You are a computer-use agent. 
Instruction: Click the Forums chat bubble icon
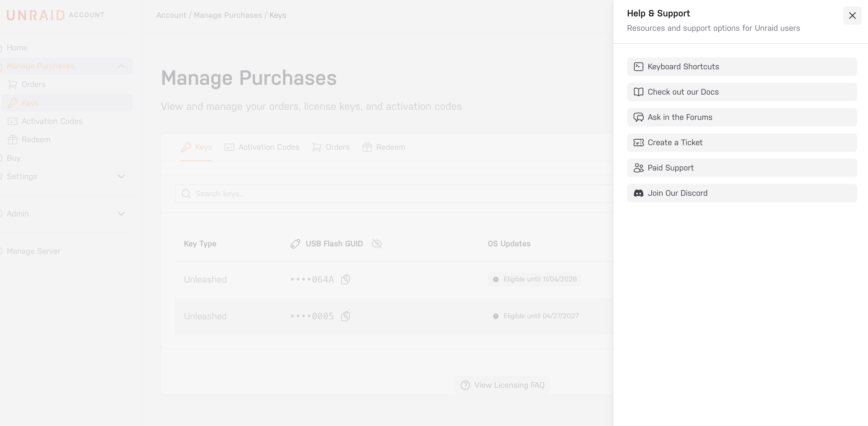pyautogui.click(x=638, y=117)
